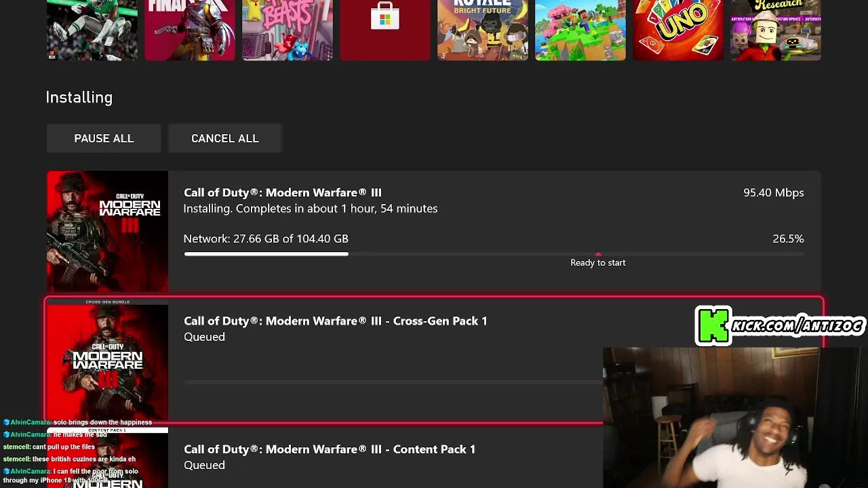Open the Microsoft Store tile
Image resolution: width=868 pixels, height=488 pixels.
click(385, 30)
